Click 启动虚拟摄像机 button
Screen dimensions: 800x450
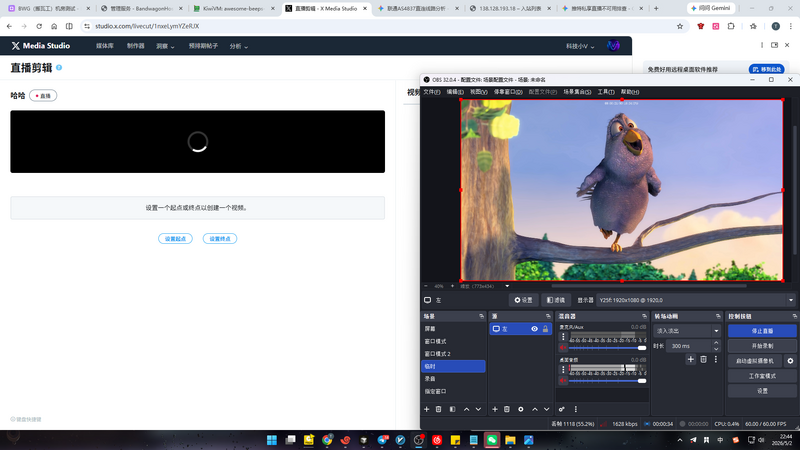[755, 361]
